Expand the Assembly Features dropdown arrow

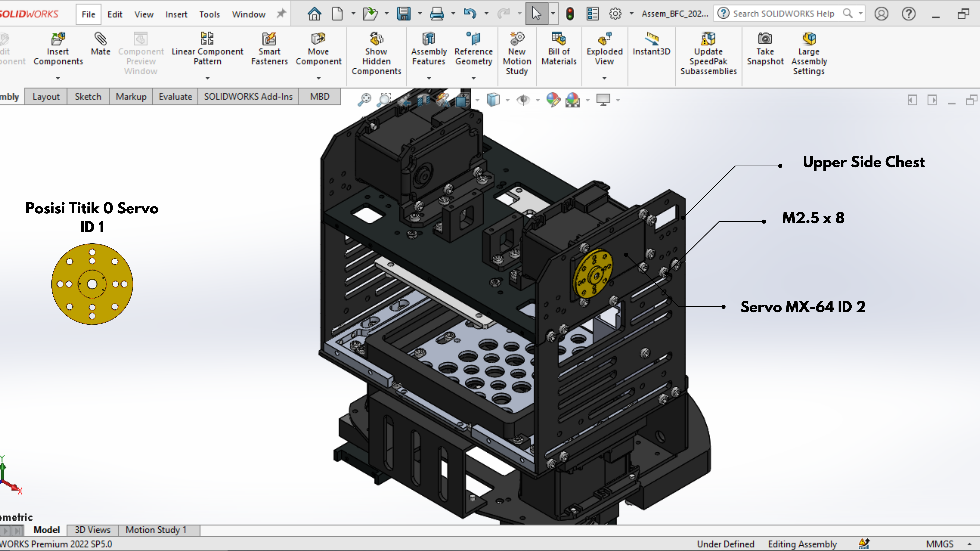[429, 78]
